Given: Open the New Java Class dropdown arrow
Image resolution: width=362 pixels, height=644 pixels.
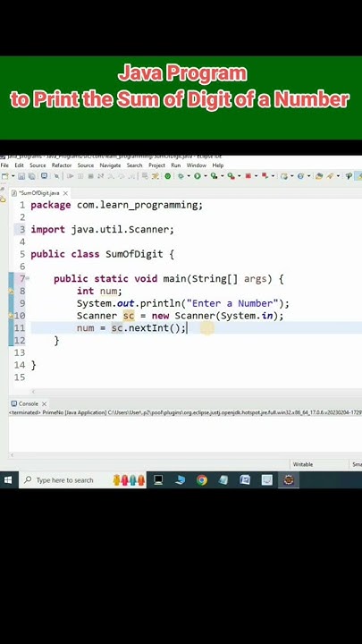Looking at the screenshot, I should [x=308, y=176].
